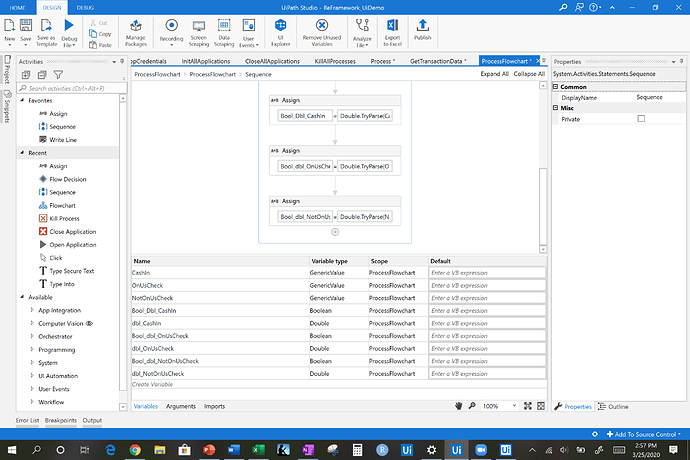
Task: Focus the Search activities field
Action: (x=73, y=88)
